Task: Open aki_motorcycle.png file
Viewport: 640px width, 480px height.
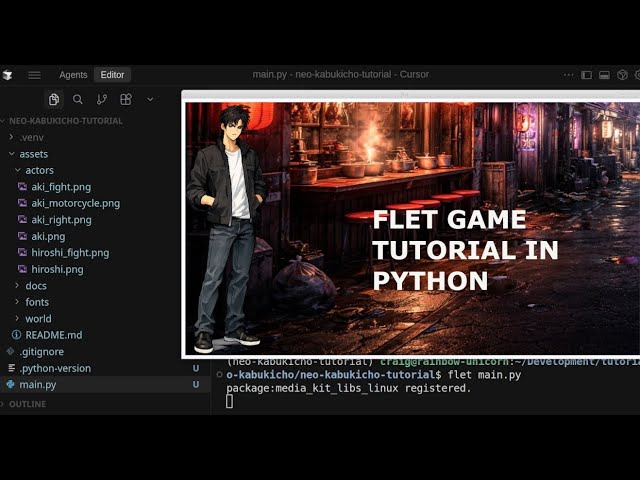Action: (x=76, y=203)
